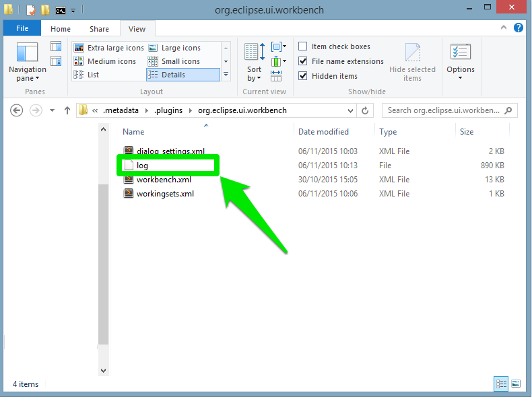
Task: Customize Quick Access Toolbar dropdown
Action: [73, 11]
